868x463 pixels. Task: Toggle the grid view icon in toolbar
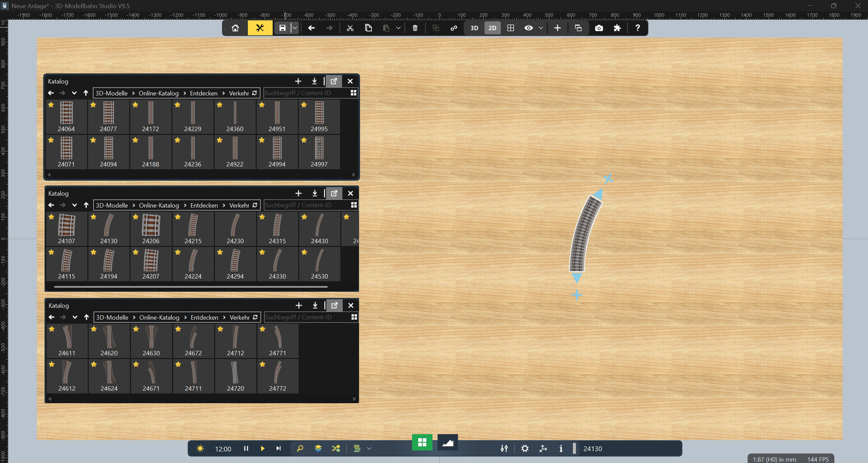pos(511,28)
